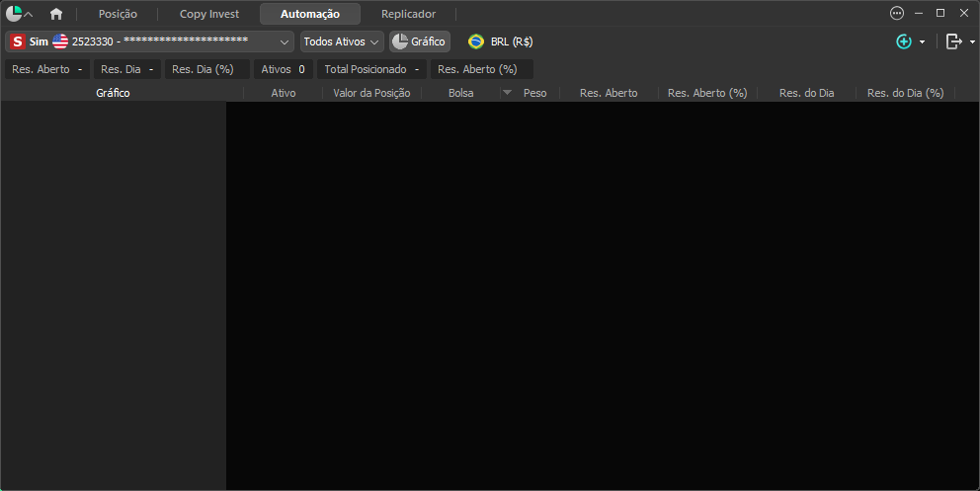The width and height of the screenshot is (980, 491).
Task: Sort by Res. do Dia column header
Action: pos(806,93)
